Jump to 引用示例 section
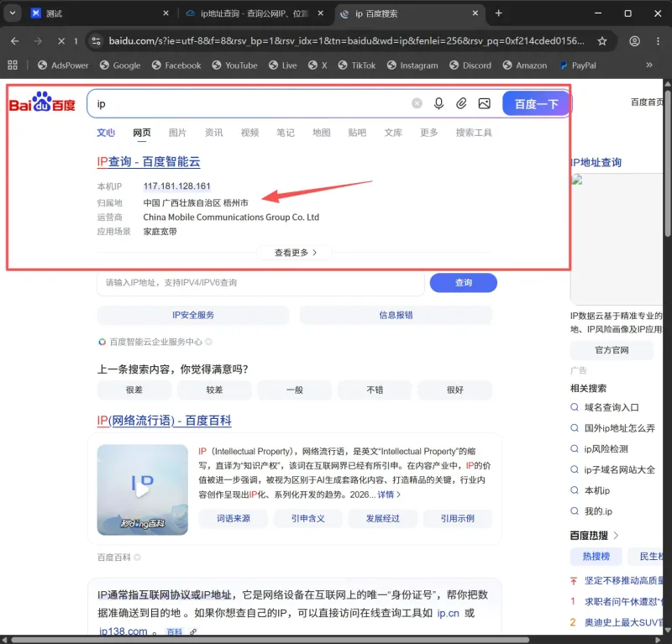 click(457, 518)
